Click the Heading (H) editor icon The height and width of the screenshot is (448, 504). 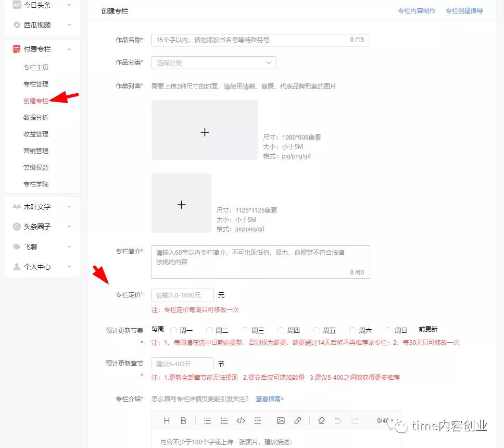click(167, 420)
